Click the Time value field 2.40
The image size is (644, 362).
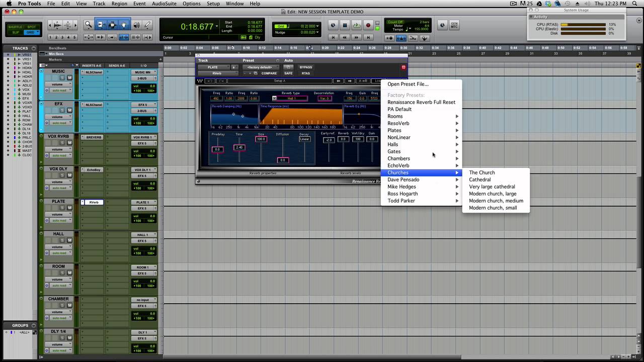(x=239, y=147)
